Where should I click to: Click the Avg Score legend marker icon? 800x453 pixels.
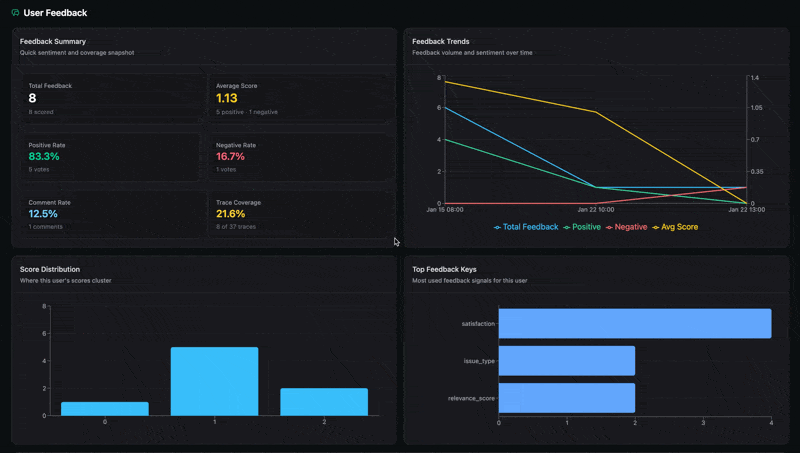656,228
